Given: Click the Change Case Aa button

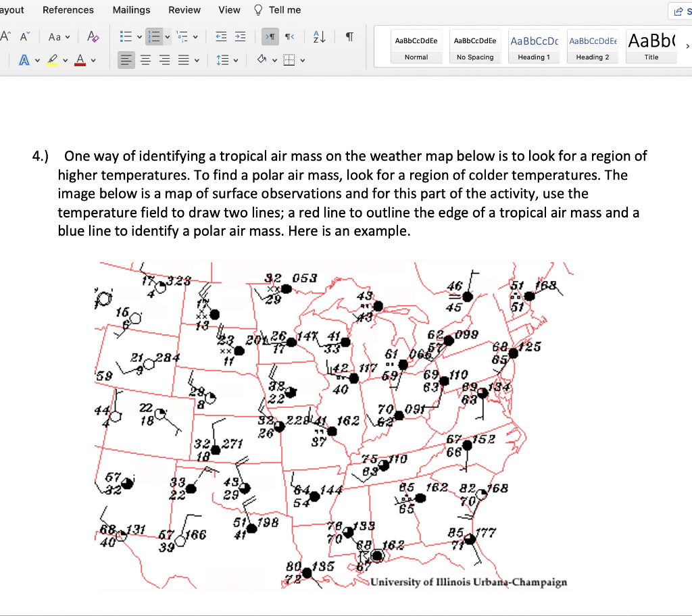Looking at the screenshot, I should (54, 37).
